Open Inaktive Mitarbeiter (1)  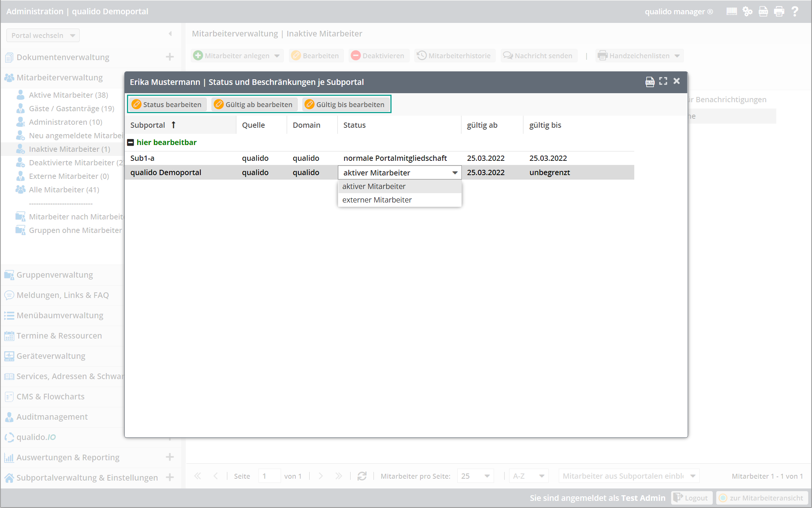[70, 149]
